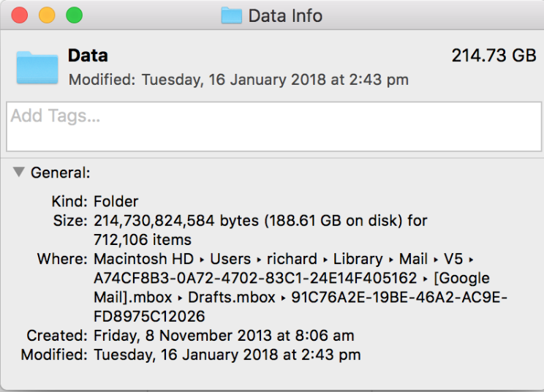The height and width of the screenshot is (392, 544).
Task: Click the small folder icon in title bar
Action: tap(232, 15)
